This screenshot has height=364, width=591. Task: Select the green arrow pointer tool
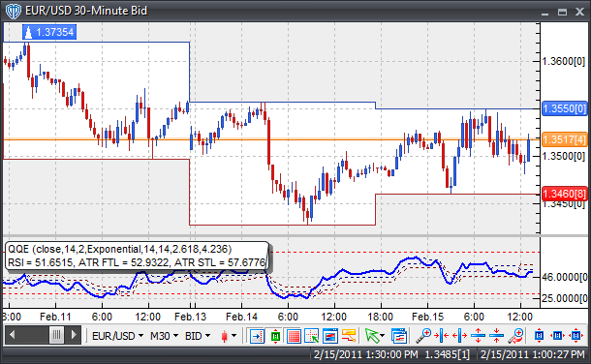[372, 336]
